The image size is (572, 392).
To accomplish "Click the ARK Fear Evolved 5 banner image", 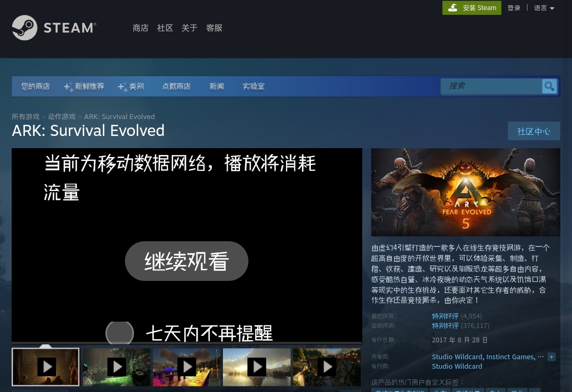I will point(466,192).
